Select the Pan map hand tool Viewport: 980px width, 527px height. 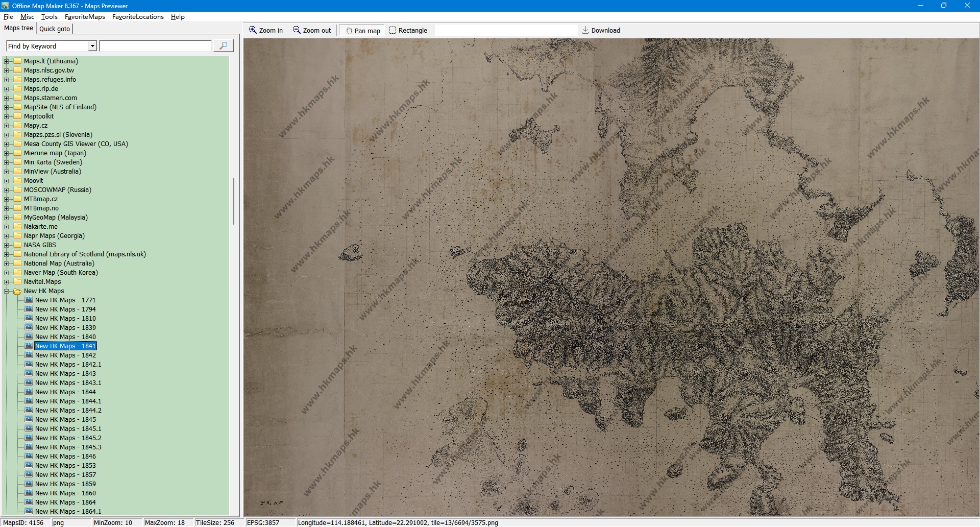point(363,31)
